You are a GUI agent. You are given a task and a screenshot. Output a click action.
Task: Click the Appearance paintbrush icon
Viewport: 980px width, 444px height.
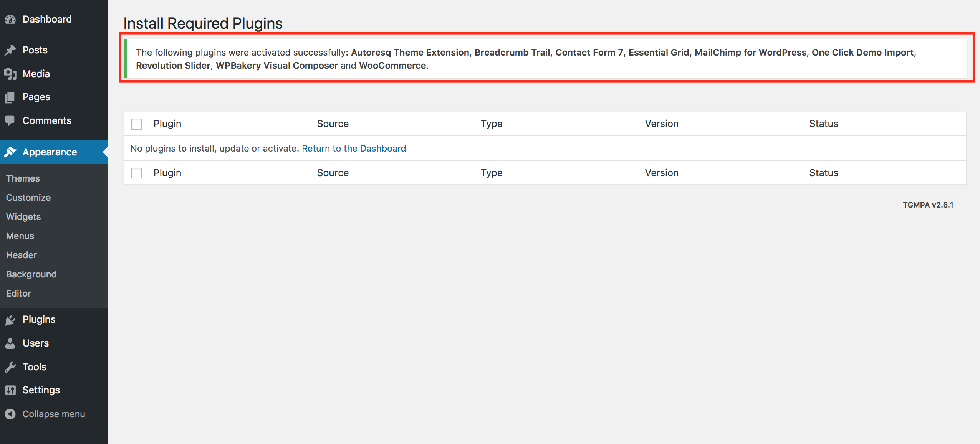10,152
